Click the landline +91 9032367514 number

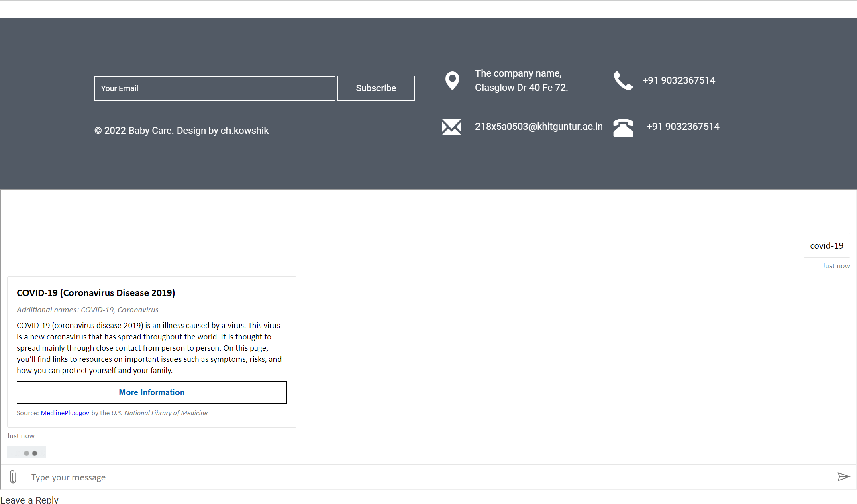click(683, 127)
